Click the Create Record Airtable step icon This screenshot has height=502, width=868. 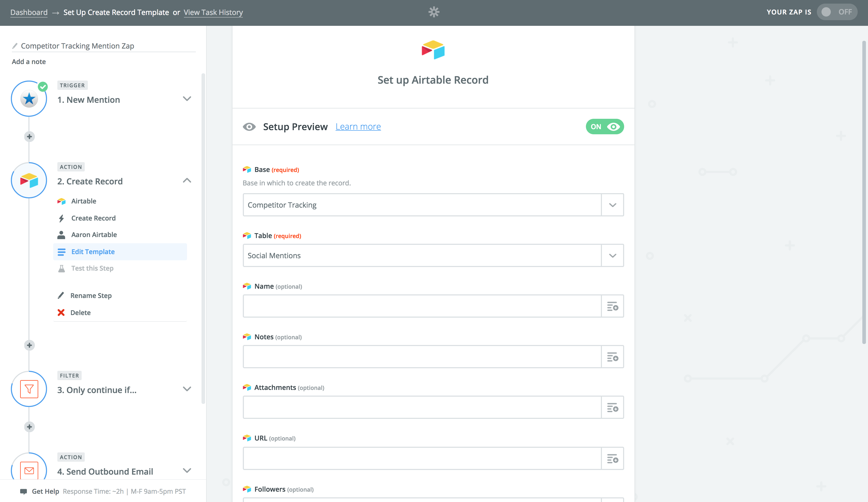pos(29,181)
